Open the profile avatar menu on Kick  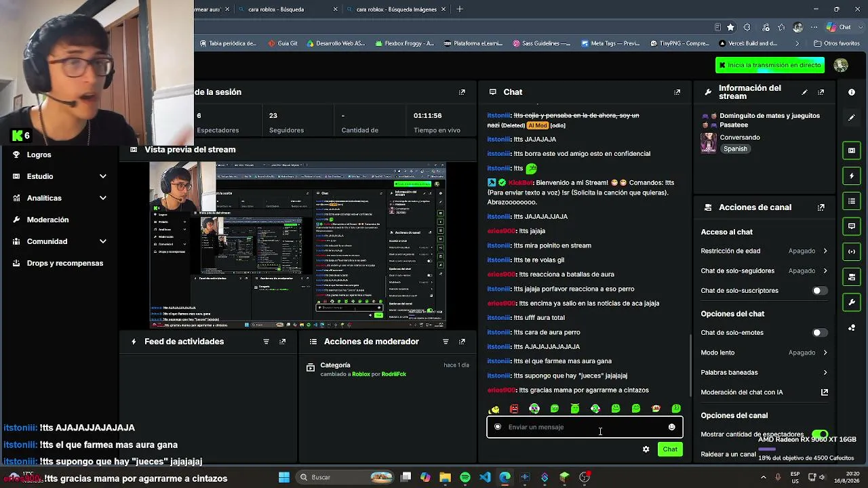pyautogui.click(x=841, y=65)
